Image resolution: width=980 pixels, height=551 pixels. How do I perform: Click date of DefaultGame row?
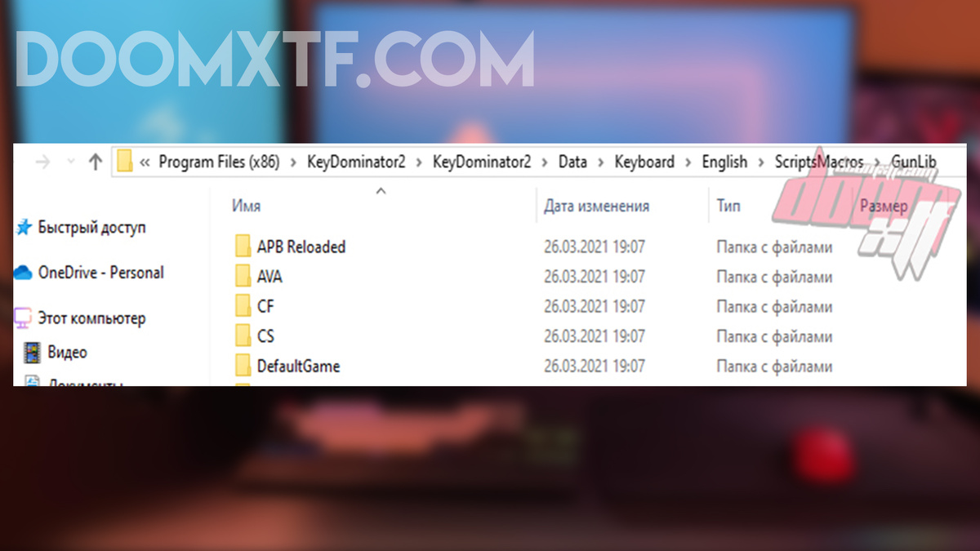(x=595, y=367)
